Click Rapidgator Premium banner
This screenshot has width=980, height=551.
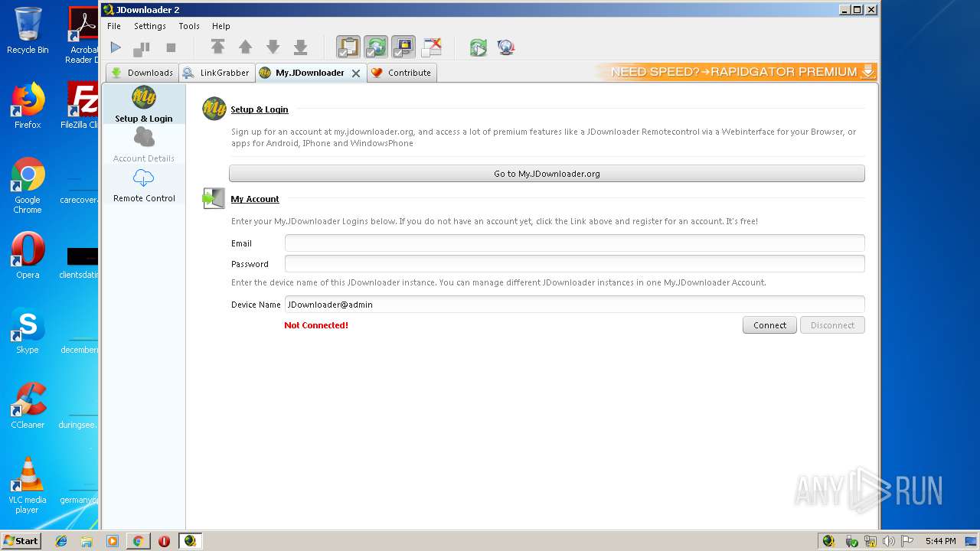736,72
